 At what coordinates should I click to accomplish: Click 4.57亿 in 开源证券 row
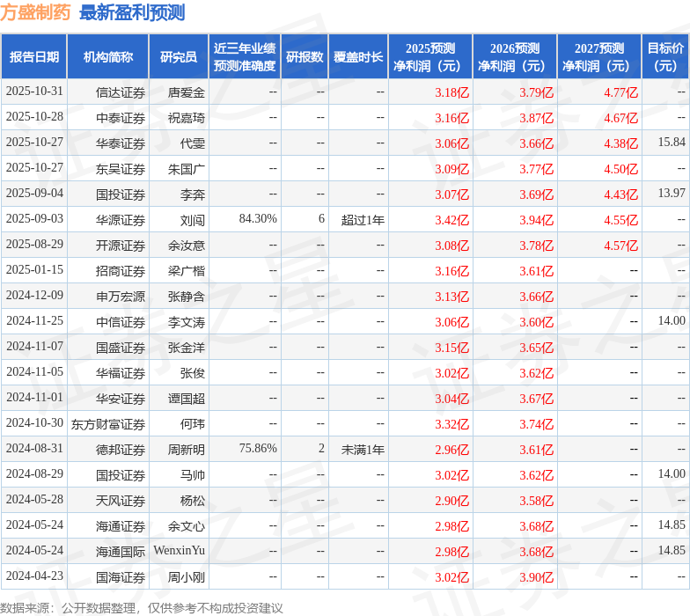(x=621, y=246)
